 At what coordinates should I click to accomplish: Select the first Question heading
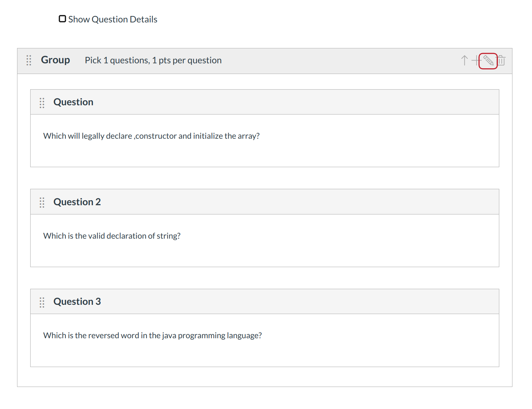point(73,102)
